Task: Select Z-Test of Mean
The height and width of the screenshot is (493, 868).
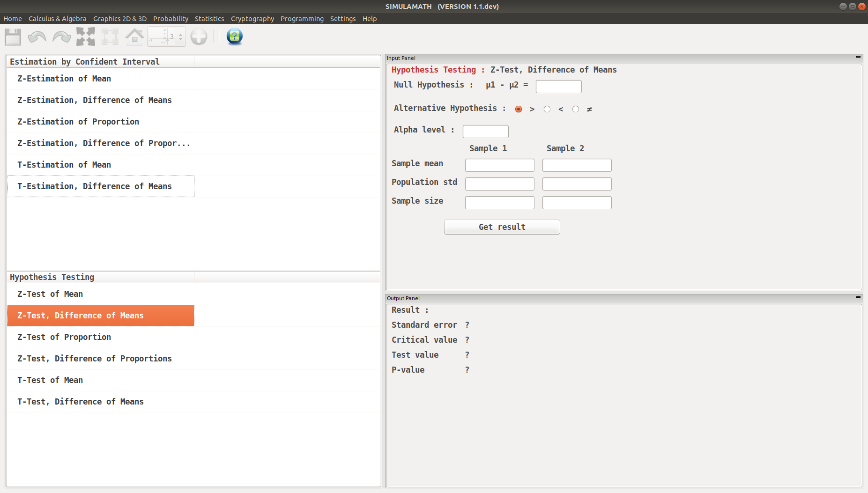Action: point(101,294)
